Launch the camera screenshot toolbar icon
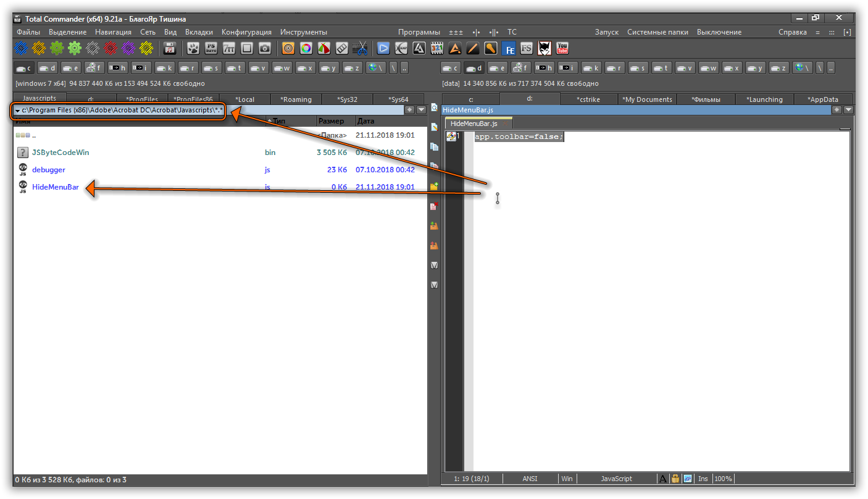Image resolution: width=868 pixels, height=499 pixels. click(x=265, y=48)
